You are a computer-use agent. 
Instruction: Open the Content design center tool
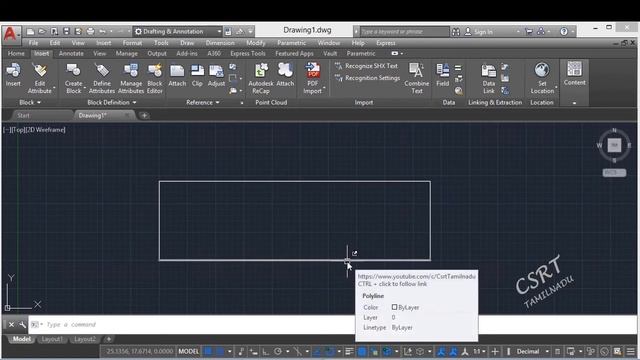[x=574, y=74]
